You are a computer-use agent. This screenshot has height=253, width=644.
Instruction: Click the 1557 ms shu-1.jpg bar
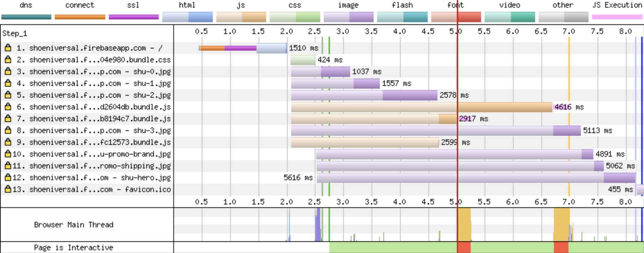(x=336, y=83)
